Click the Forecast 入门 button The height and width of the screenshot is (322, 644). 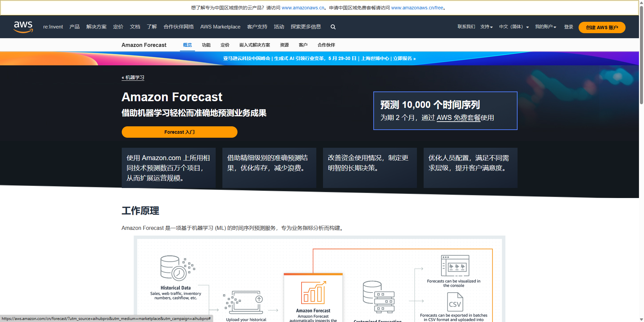(x=179, y=132)
